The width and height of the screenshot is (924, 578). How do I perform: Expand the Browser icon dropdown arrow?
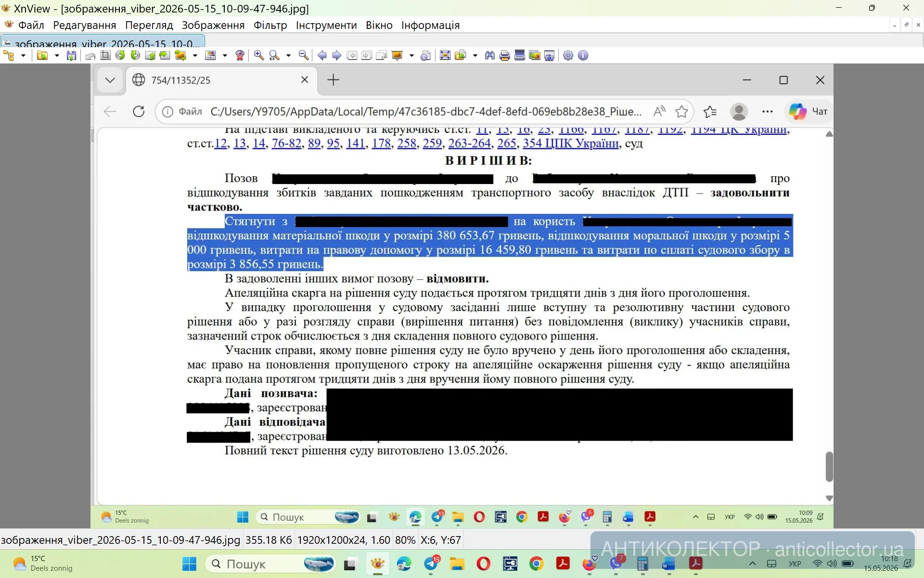[23, 55]
